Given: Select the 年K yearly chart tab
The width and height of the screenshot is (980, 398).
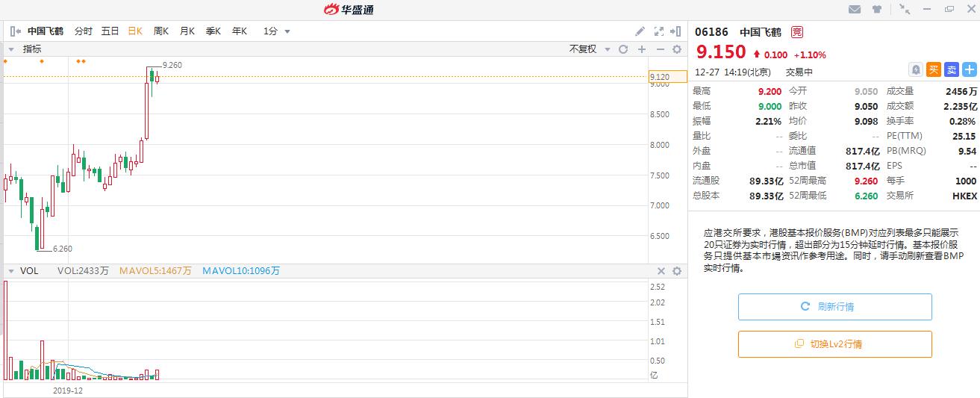Looking at the screenshot, I should click(240, 31).
